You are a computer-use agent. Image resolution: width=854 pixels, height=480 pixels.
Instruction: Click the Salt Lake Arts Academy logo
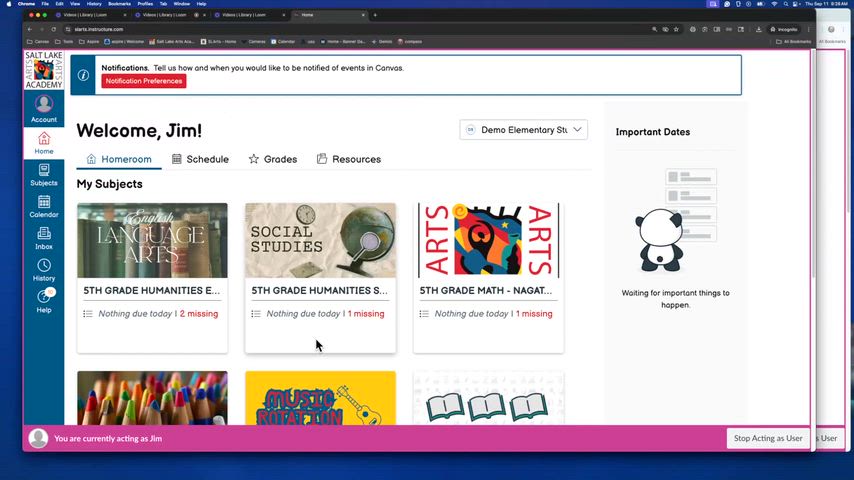(43, 70)
